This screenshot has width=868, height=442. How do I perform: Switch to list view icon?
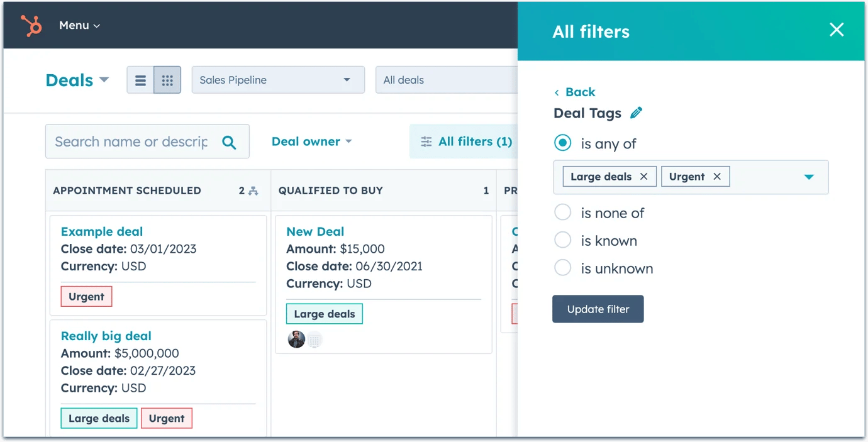pos(140,80)
